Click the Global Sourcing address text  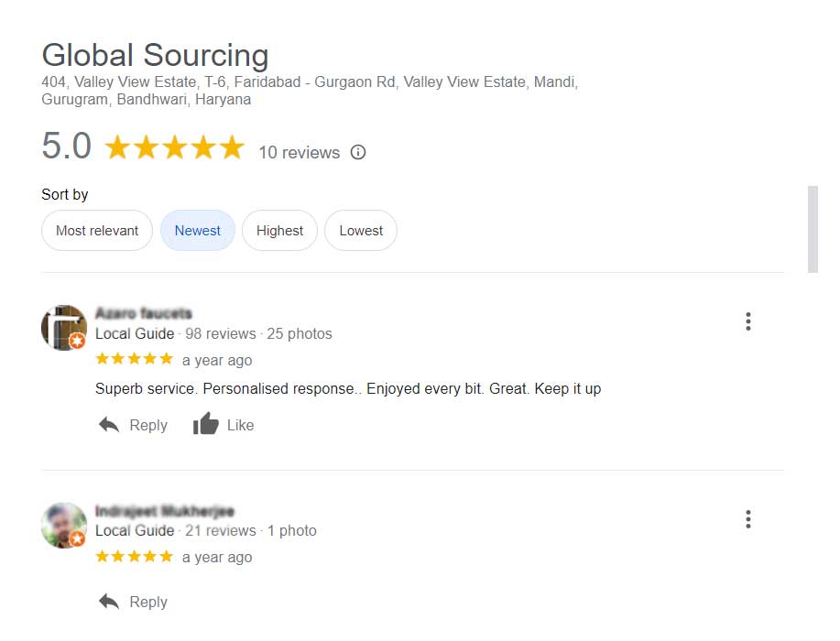(310, 91)
